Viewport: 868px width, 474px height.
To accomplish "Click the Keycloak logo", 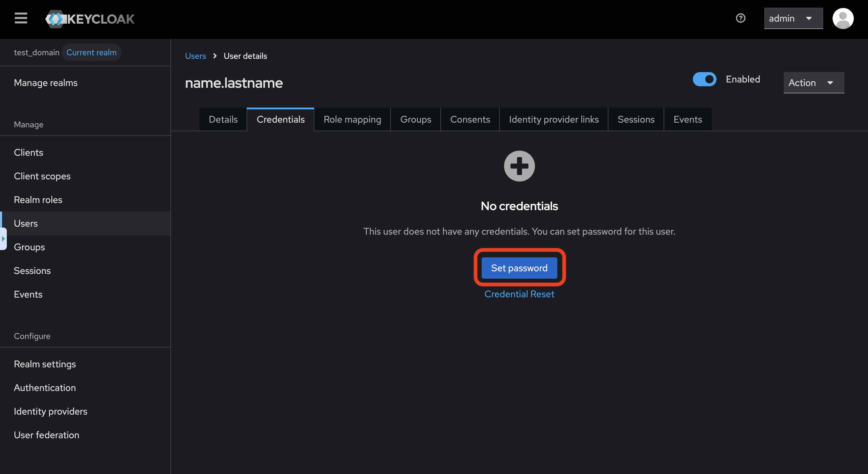I will pyautogui.click(x=90, y=19).
